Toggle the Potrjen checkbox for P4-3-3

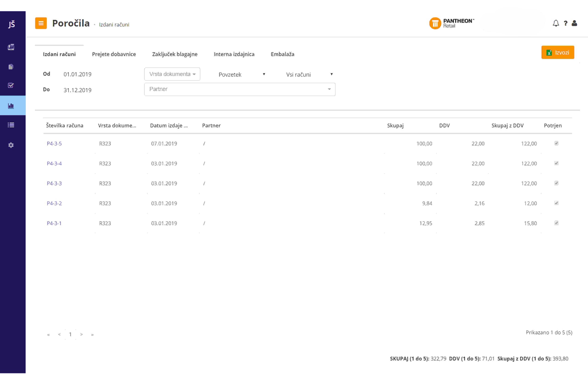556,183
